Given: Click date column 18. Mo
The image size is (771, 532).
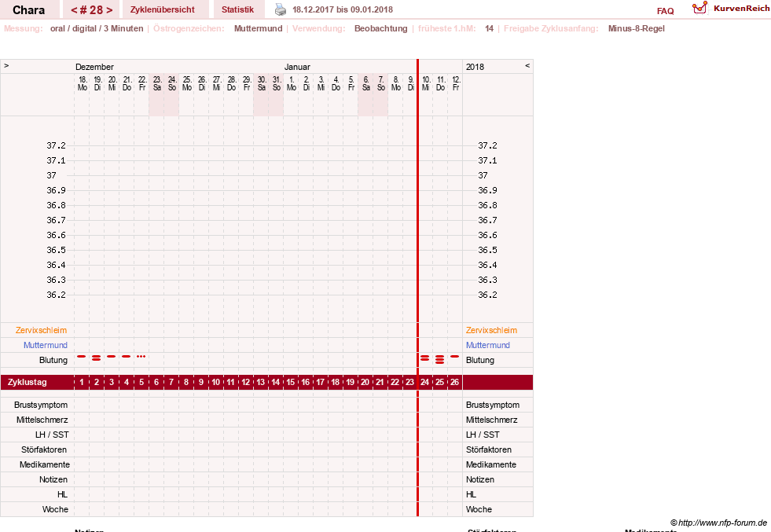Looking at the screenshot, I should pyautogui.click(x=82, y=83).
